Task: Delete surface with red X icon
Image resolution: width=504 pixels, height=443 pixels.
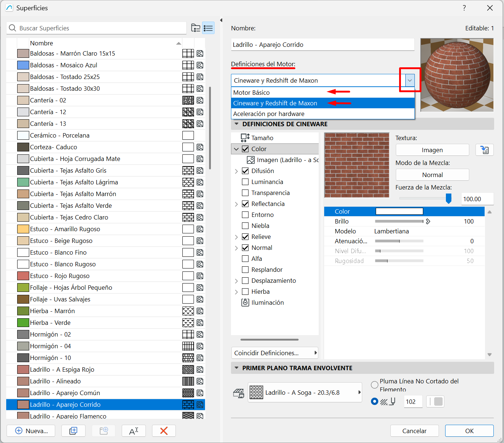Action: tap(164, 431)
